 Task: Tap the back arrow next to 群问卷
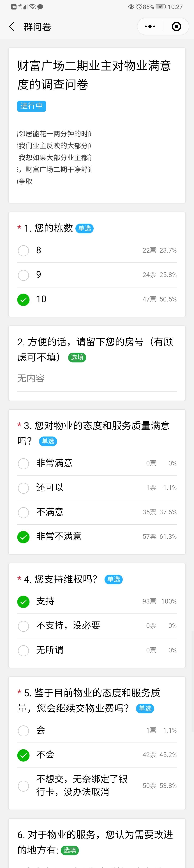12,27
